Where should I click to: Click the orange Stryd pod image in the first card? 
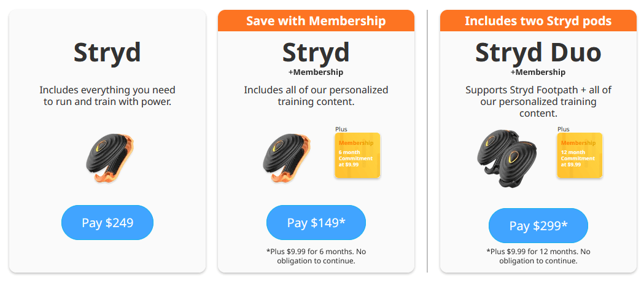[109, 157]
